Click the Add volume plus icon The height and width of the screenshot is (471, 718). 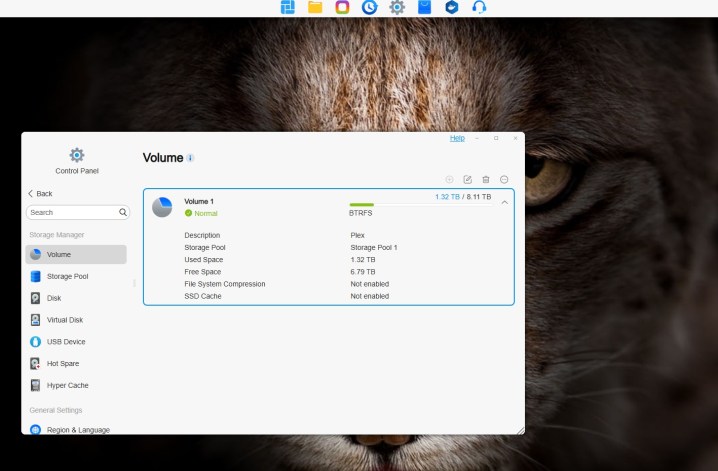[x=449, y=179]
